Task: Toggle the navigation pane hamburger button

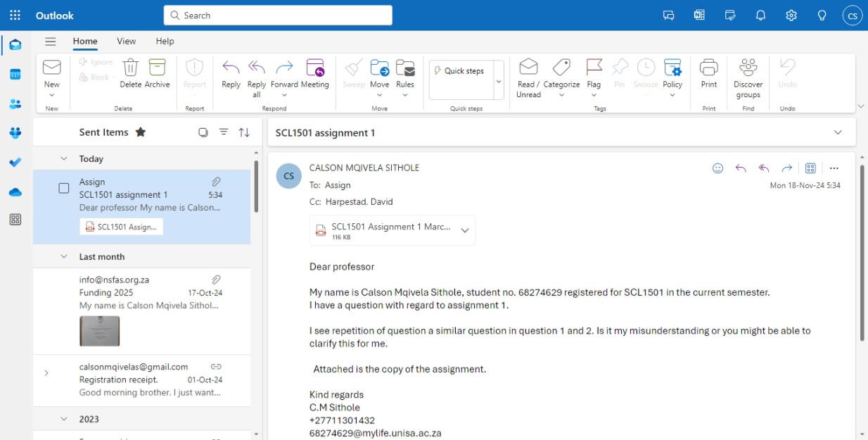Action: tap(50, 41)
